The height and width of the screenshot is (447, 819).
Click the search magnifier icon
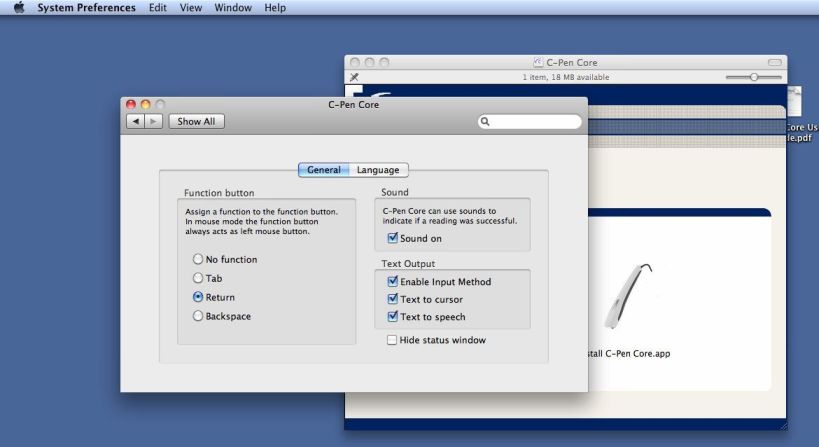485,121
